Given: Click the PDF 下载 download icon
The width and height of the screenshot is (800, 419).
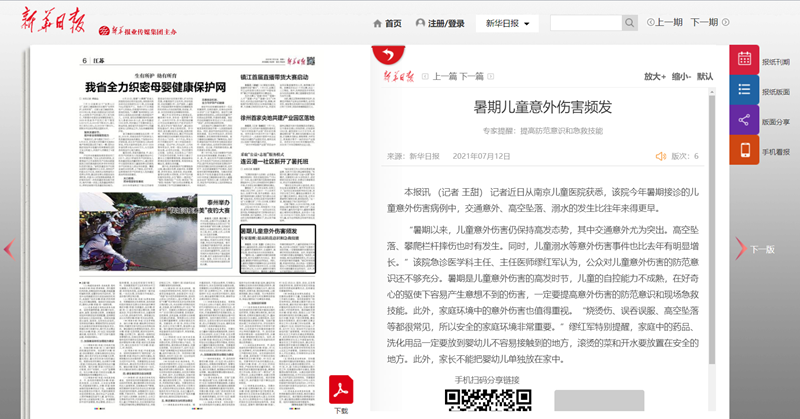Looking at the screenshot, I should 341,390.
